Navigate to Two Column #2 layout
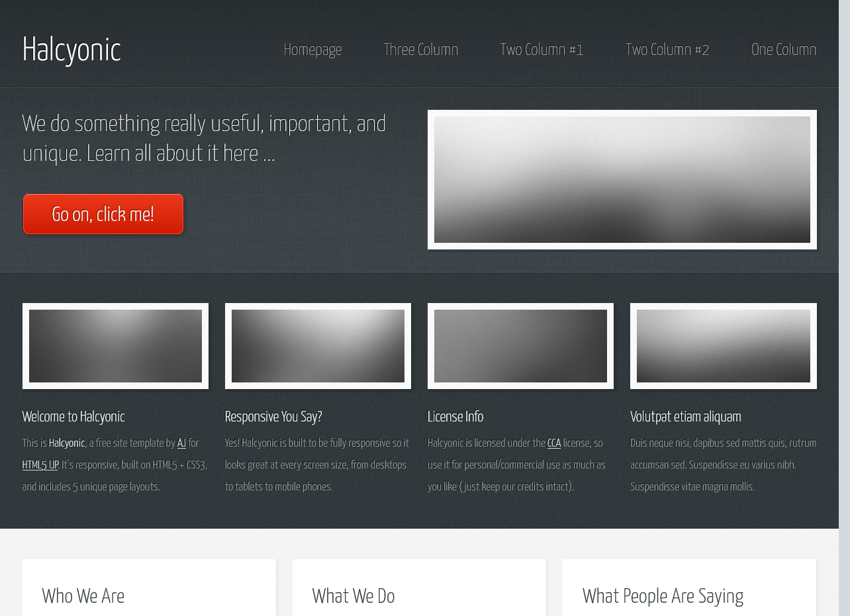The height and width of the screenshot is (616, 850). click(667, 50)
